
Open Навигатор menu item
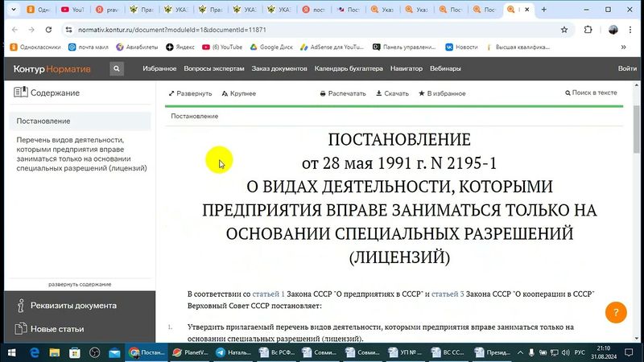[407, 68]
